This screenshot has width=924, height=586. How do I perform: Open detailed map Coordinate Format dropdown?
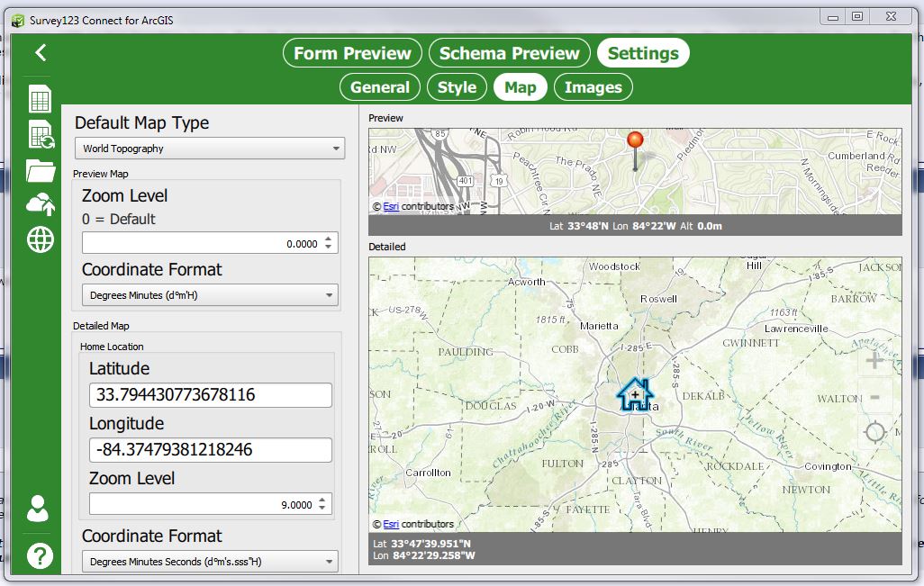point(210,562)
